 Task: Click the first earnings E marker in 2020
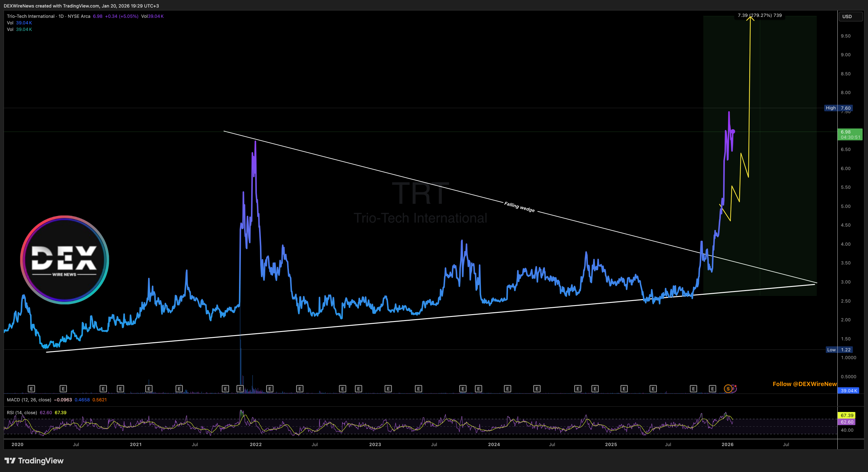coord(31,389)
